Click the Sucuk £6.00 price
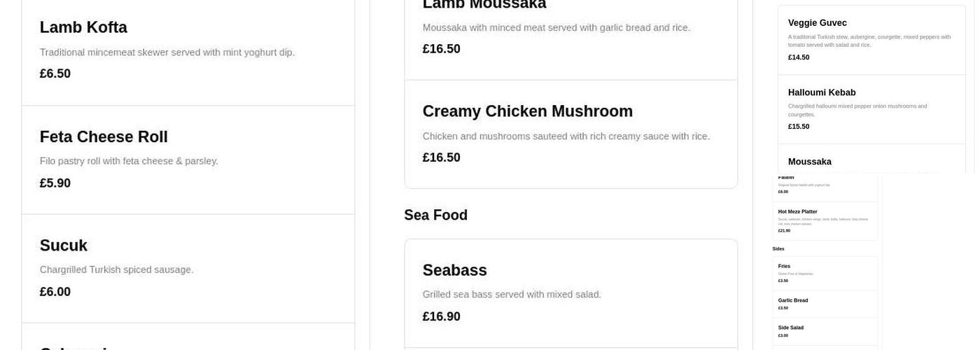This screenshot has height=350, width=980. click(55, 293)
